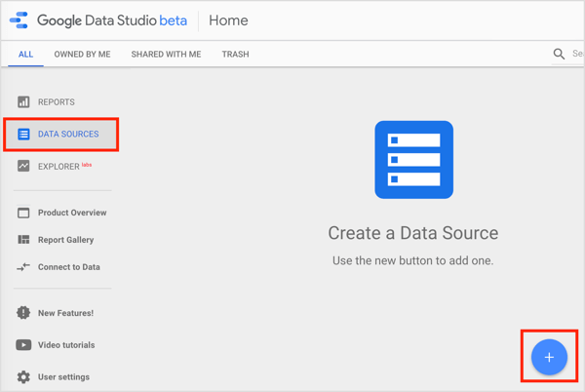Click the Reports bar chart icon

point(23,101)
